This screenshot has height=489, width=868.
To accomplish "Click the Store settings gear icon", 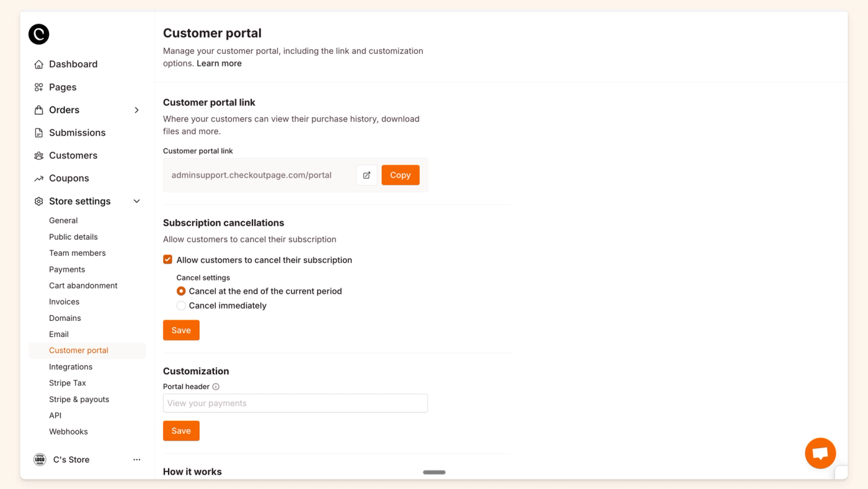I will tap(38, 201).
